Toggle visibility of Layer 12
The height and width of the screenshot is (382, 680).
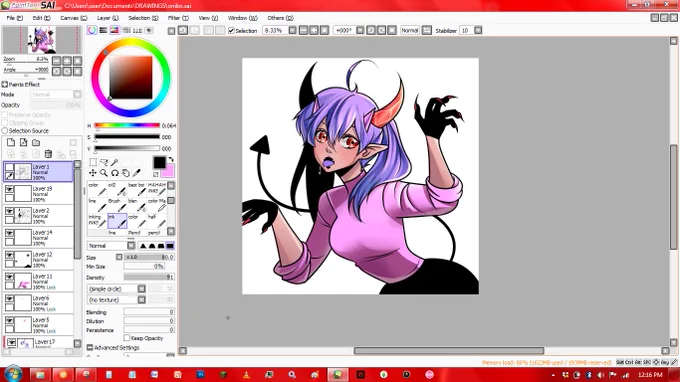click(x=9, y=255)
